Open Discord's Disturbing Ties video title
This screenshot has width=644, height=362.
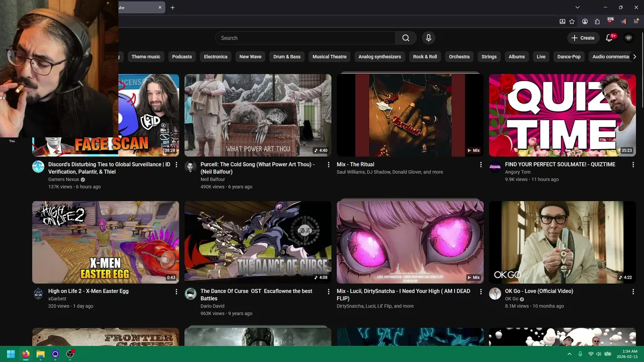[x=109, y=168]
